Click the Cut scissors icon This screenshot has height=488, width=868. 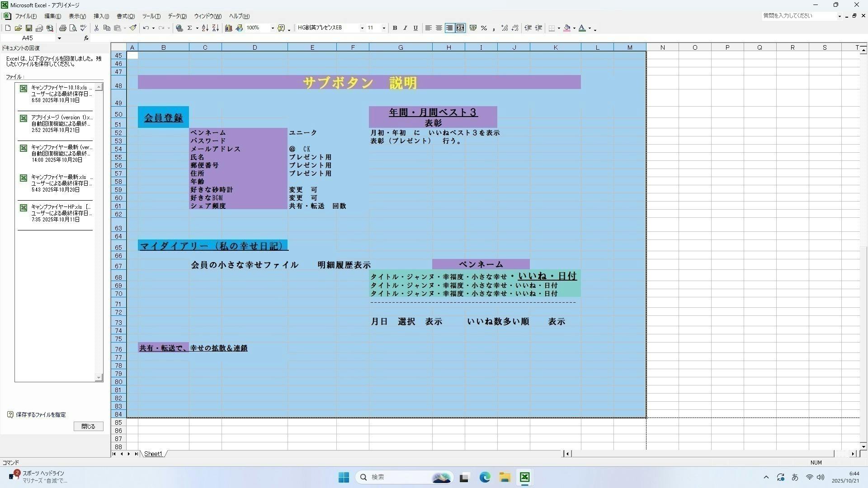point(96,28)
